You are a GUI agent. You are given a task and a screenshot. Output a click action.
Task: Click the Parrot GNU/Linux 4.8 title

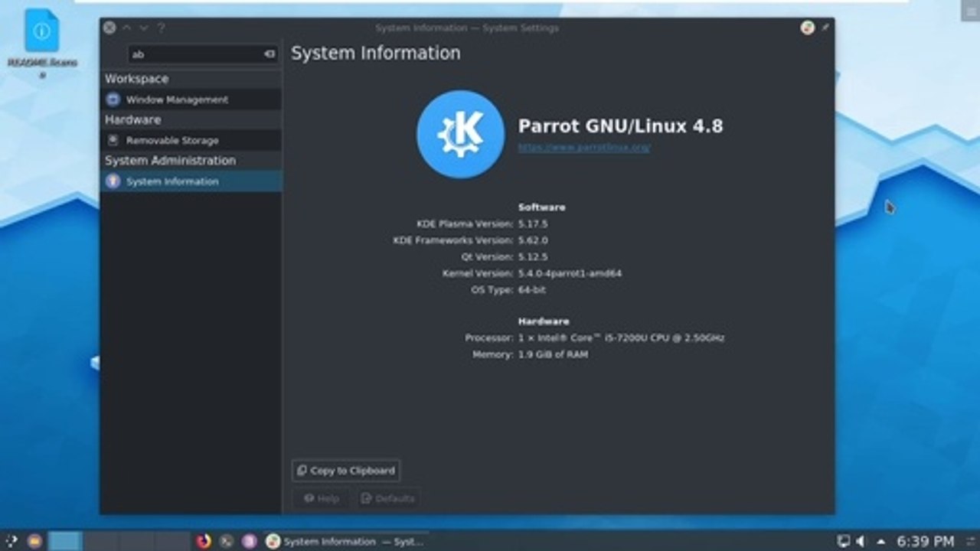620,126
